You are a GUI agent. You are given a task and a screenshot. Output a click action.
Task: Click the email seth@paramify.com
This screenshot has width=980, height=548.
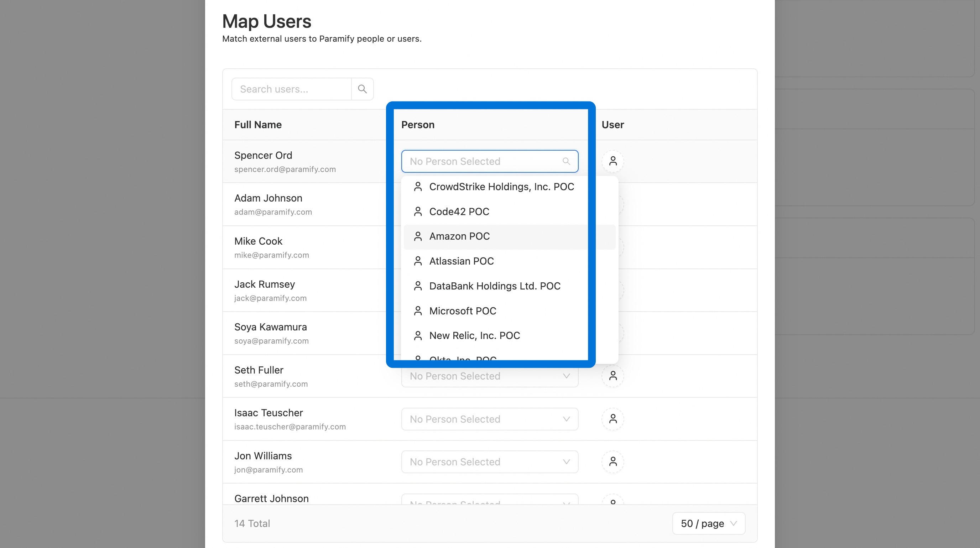[271, 384]
